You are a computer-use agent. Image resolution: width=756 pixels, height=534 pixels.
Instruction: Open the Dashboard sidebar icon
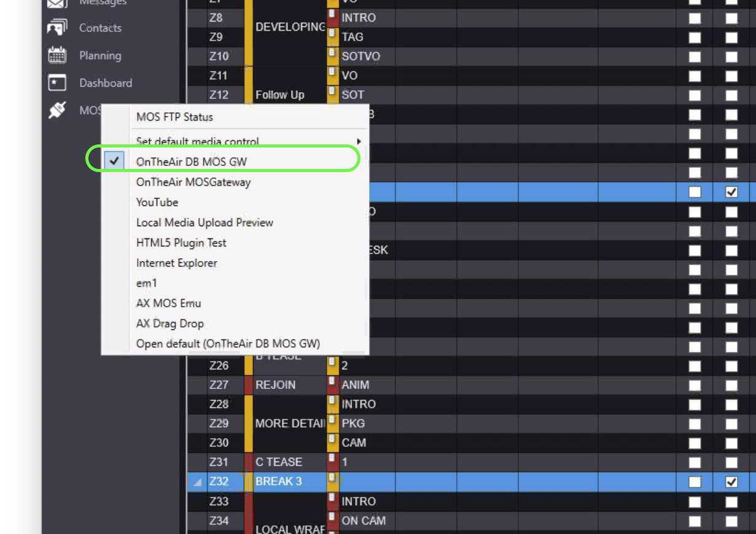click(57, 83)
